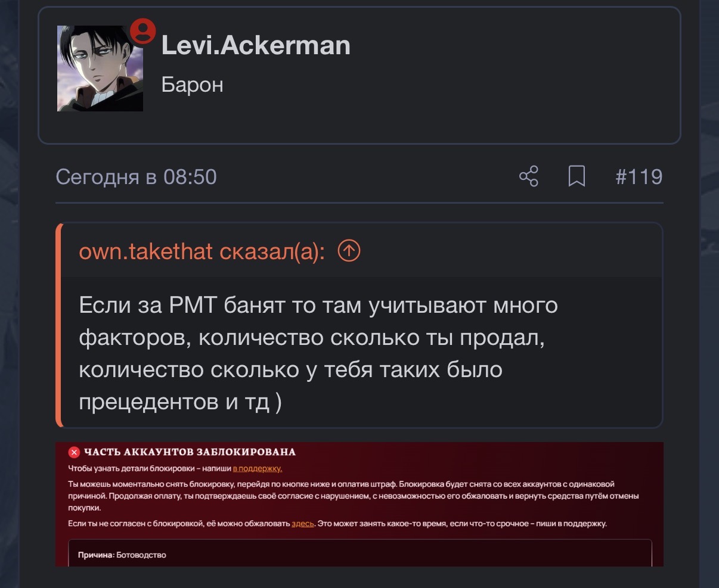
Task: Click the share icon on post #119
Action: click(x=529, y=177)
